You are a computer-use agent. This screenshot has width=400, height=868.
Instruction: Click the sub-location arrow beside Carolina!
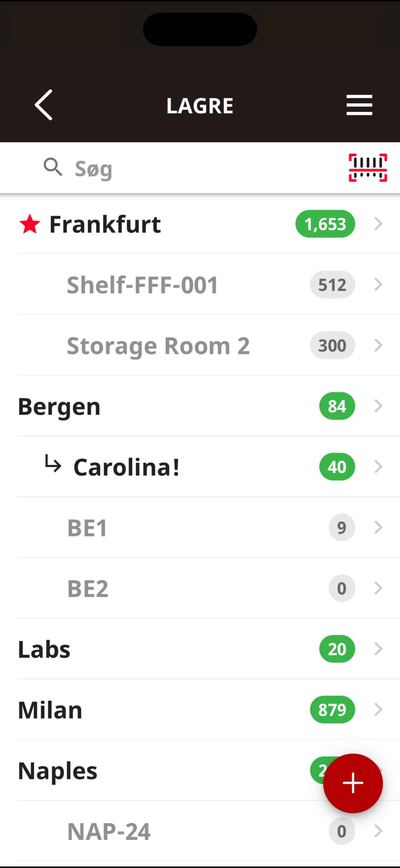click(x=53, y=463)
